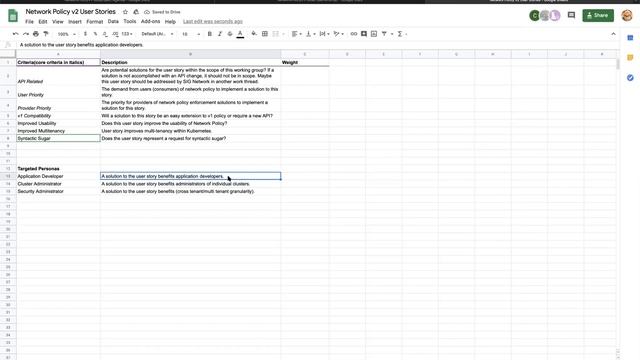The image size is (640, 360).
Task: Click the functions sigma icon
Action: click(x=400, y=34)
